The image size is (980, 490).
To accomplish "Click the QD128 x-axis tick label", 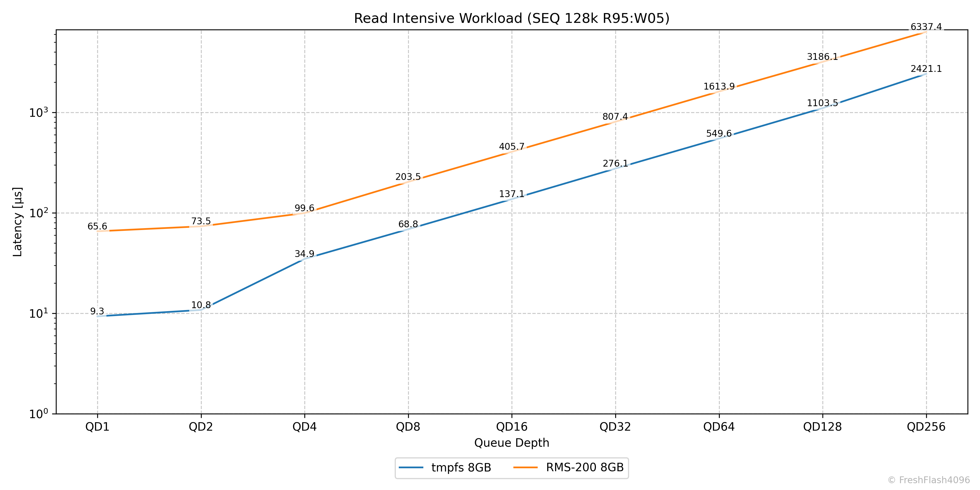I will click(x=822, y=427).
